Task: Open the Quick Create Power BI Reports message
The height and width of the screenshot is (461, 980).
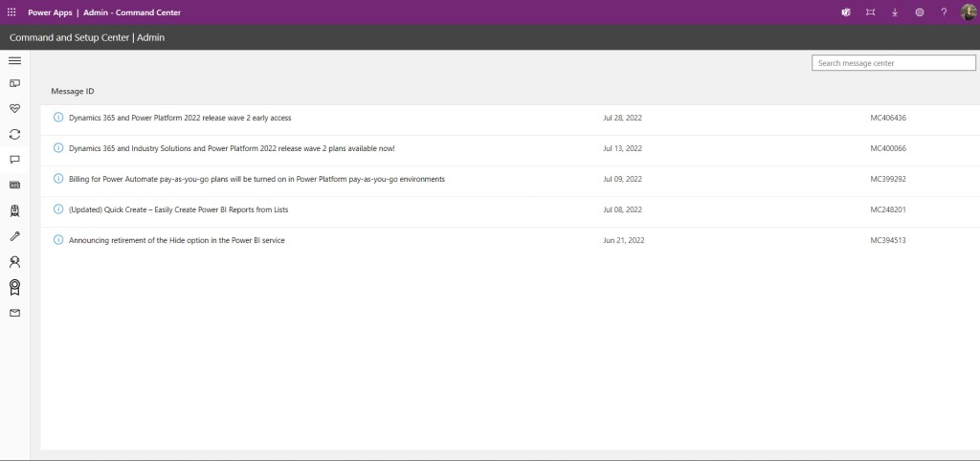Action: coord(178,209)
